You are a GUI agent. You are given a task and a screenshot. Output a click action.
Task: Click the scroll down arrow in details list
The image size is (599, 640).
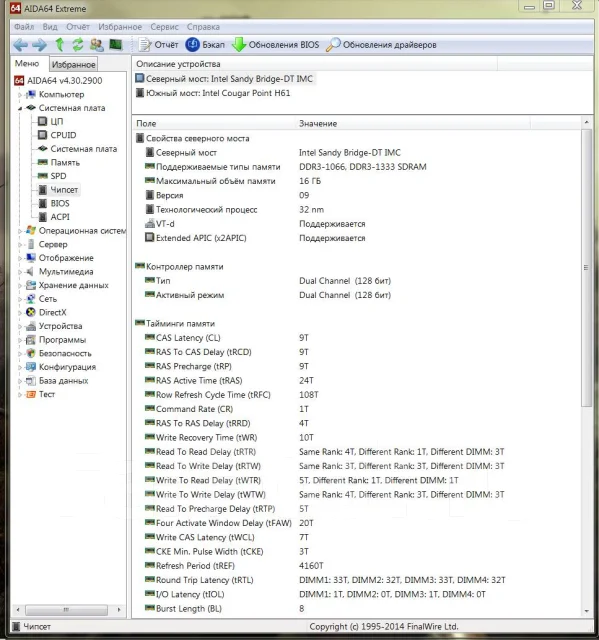click(x=586, y=611)
